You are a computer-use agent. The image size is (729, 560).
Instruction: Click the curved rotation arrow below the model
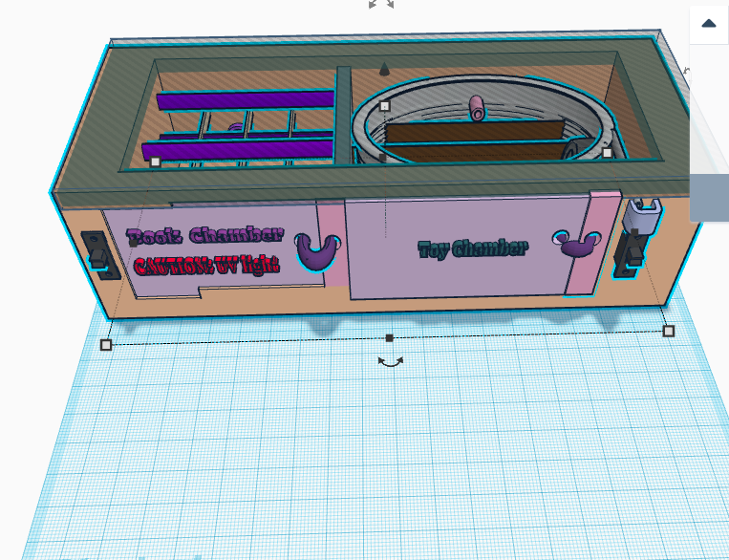[x=391, y=362]
